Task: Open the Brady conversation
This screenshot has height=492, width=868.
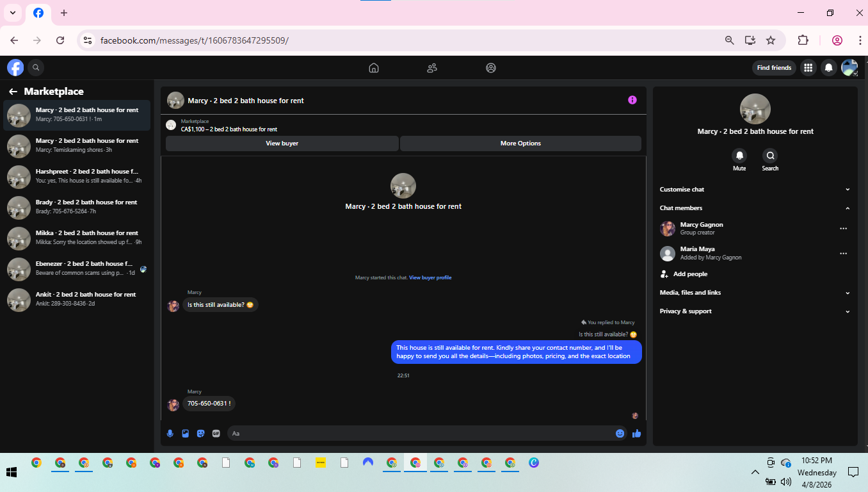Action: (x=77, y=208)
